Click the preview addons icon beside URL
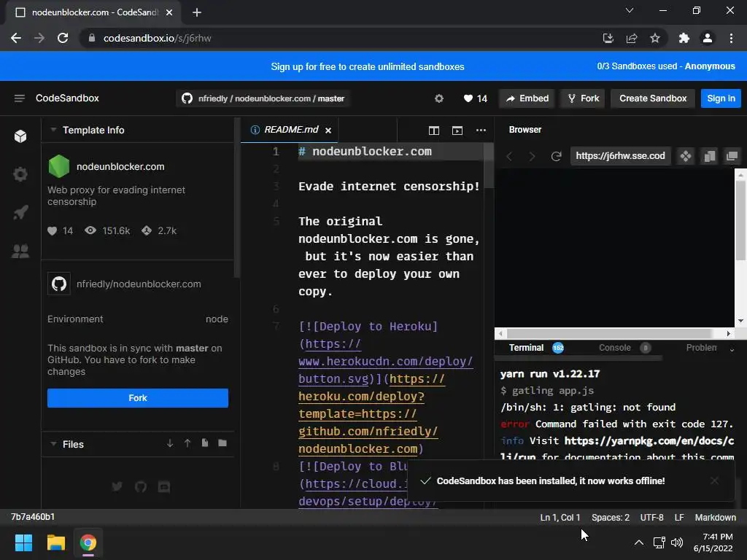Viewport: 747px width, 560px height. (x=686, y=156)
